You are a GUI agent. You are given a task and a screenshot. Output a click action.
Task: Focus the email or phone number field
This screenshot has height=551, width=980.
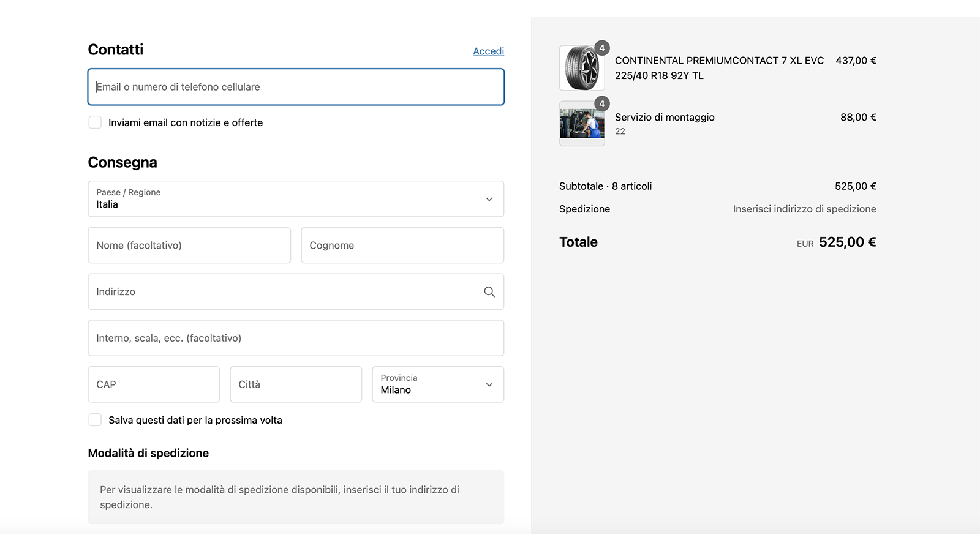click(x=296, y=87)
